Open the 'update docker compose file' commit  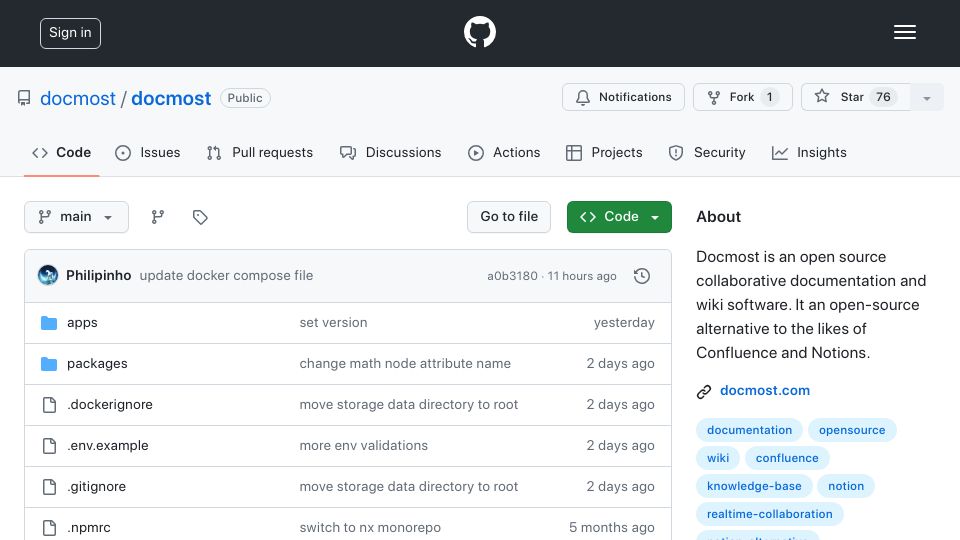[x=226, y=276]
